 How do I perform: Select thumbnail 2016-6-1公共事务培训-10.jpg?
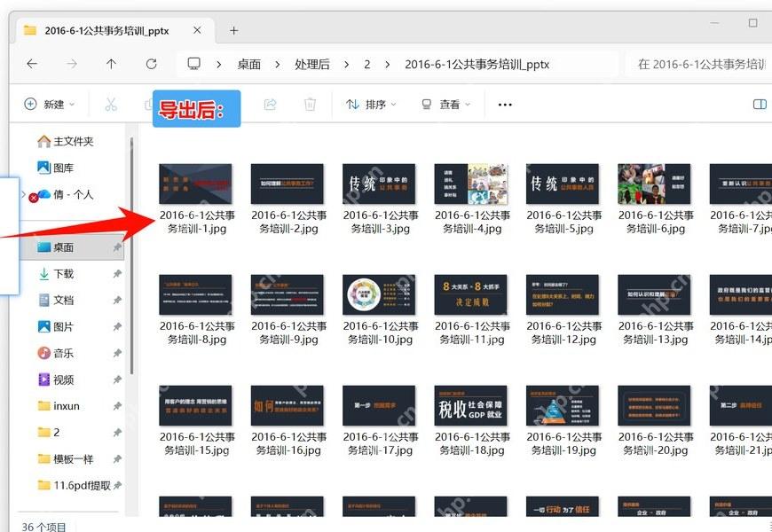coord(379,294)
